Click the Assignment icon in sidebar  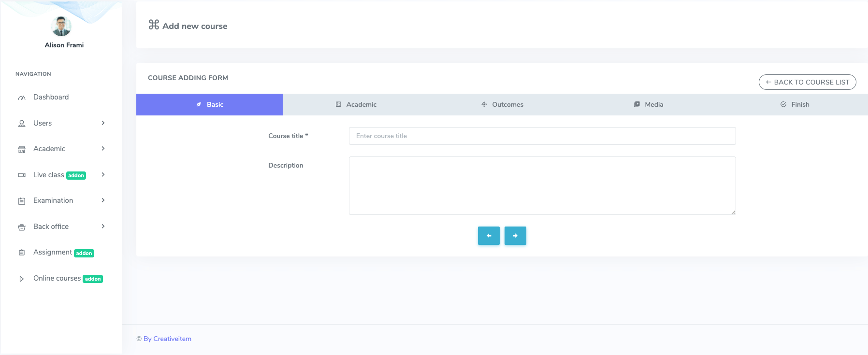tap(22, 253)
